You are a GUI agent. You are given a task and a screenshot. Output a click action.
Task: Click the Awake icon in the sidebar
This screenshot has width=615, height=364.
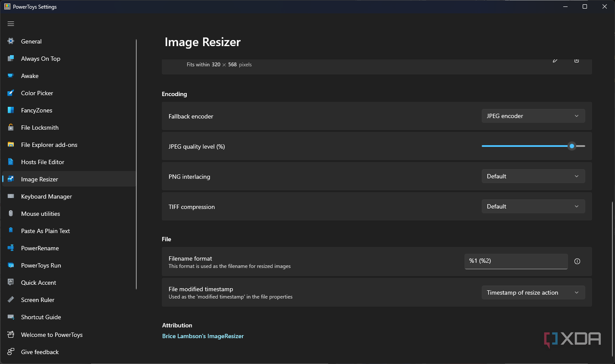(x=10, y=75)
